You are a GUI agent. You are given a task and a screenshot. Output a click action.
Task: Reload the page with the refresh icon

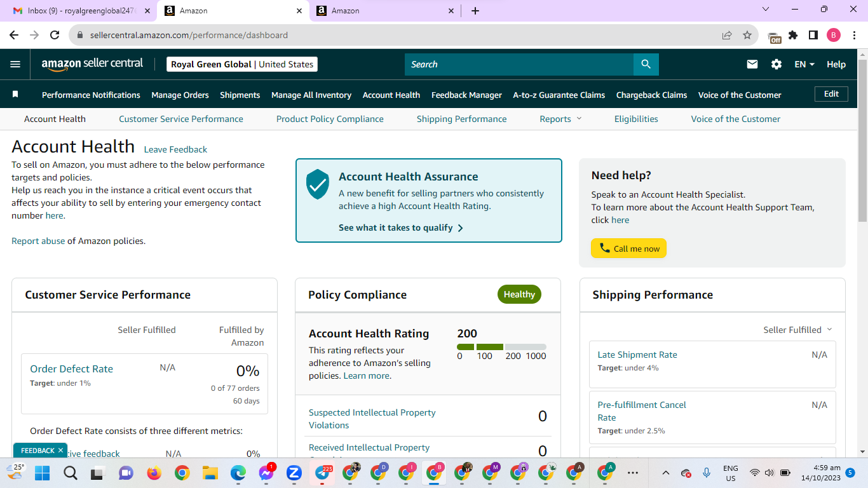[x=55, y=36]
